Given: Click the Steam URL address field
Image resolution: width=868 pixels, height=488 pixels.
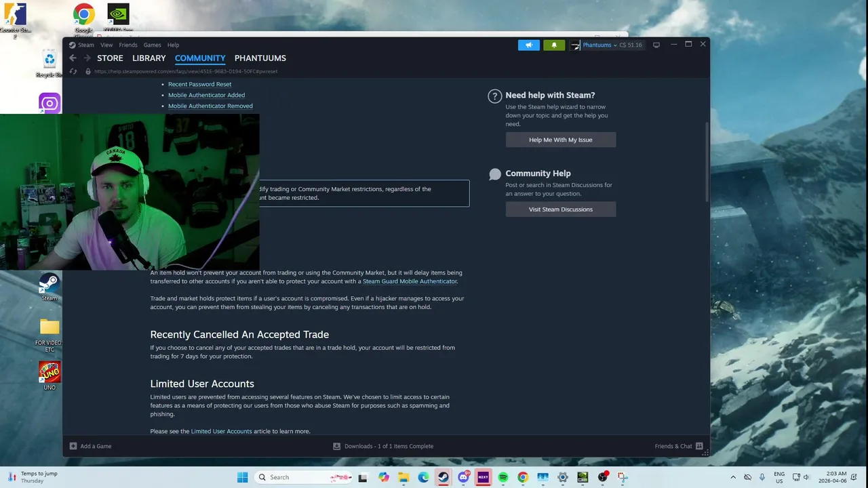Looking at the screenshot, I should pos(186,71).
